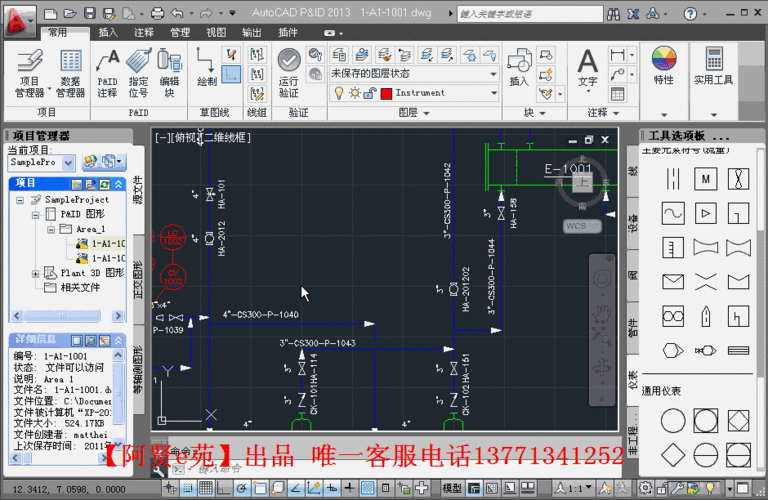This screenshot has height=500, width=768.
Task: Switch to the 注释 ribbon tab
Action: coord(144,33)
